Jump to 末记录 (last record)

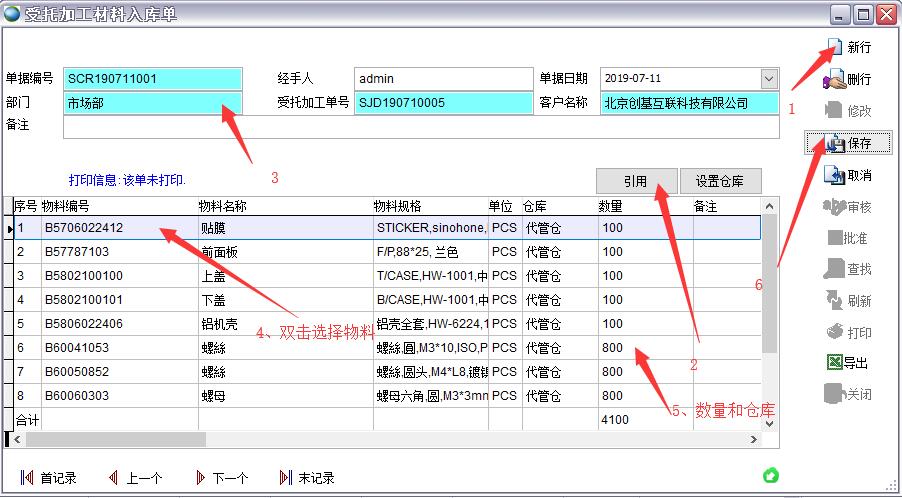tap(287, 478)
